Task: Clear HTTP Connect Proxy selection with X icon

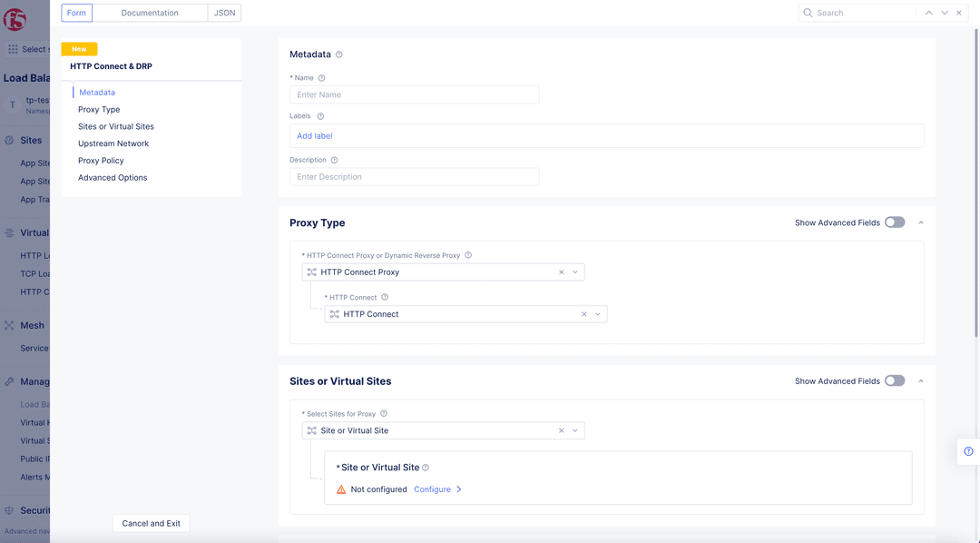Action: [562, 272]
